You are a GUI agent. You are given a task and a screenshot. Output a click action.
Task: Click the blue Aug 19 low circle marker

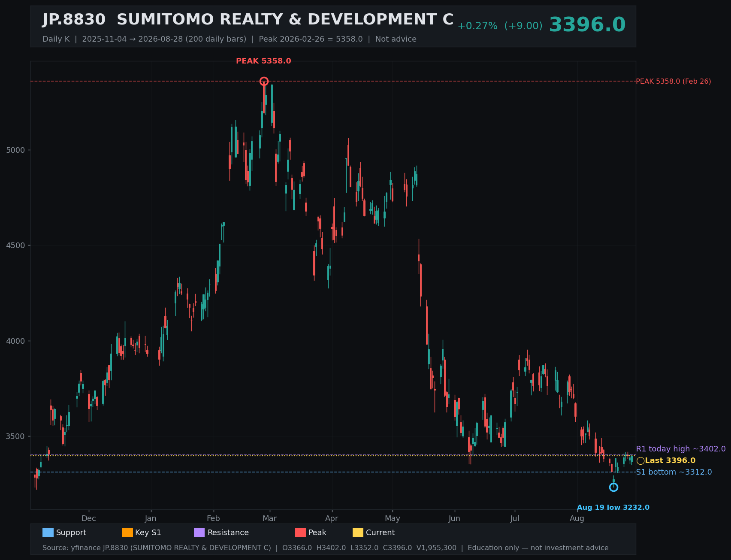[x=613, y=487]
